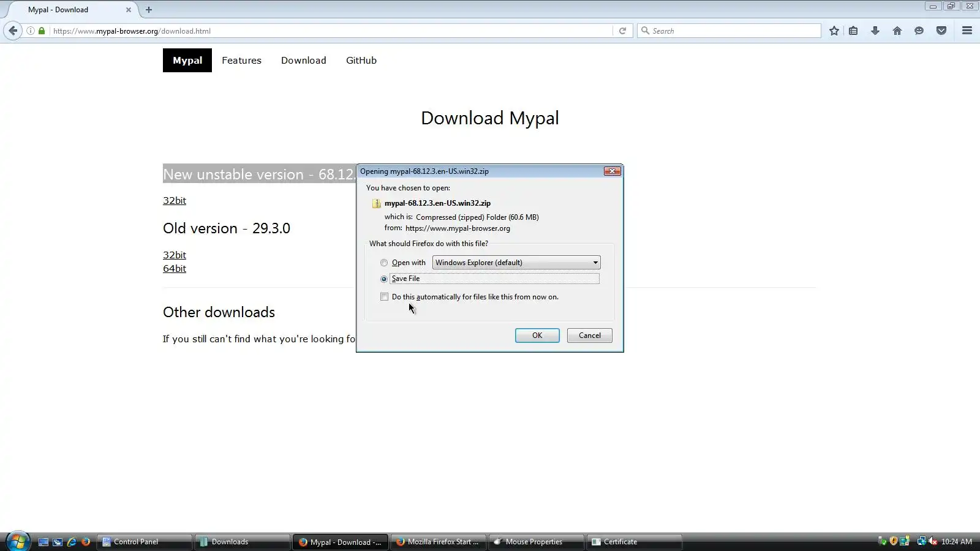Check 'Do this automatically' checkbox

point(384,297)
